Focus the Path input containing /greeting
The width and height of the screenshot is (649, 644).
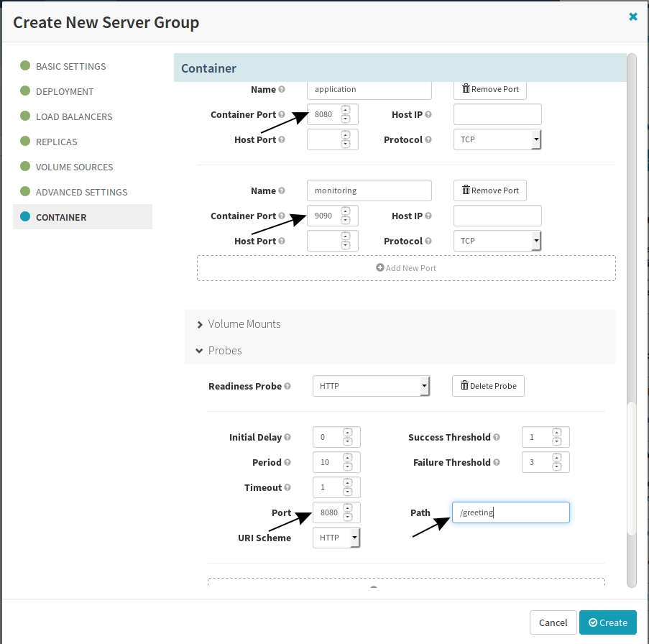[511, 512]
